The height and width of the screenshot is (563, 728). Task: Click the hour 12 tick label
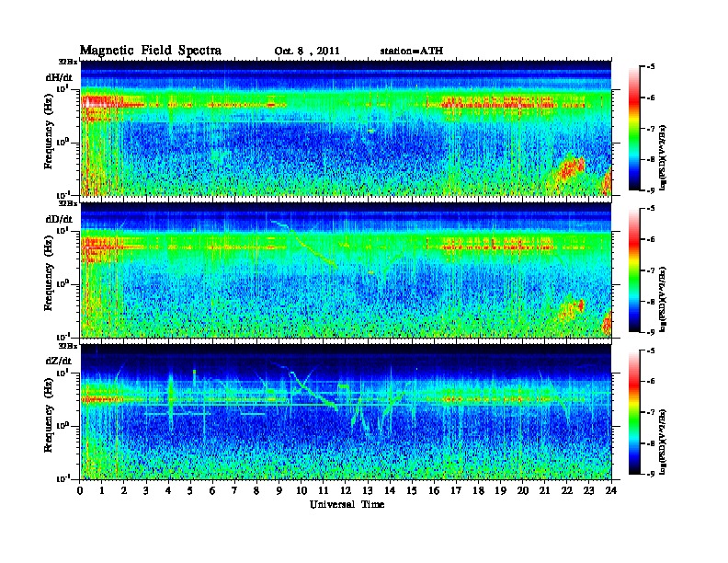346,490
